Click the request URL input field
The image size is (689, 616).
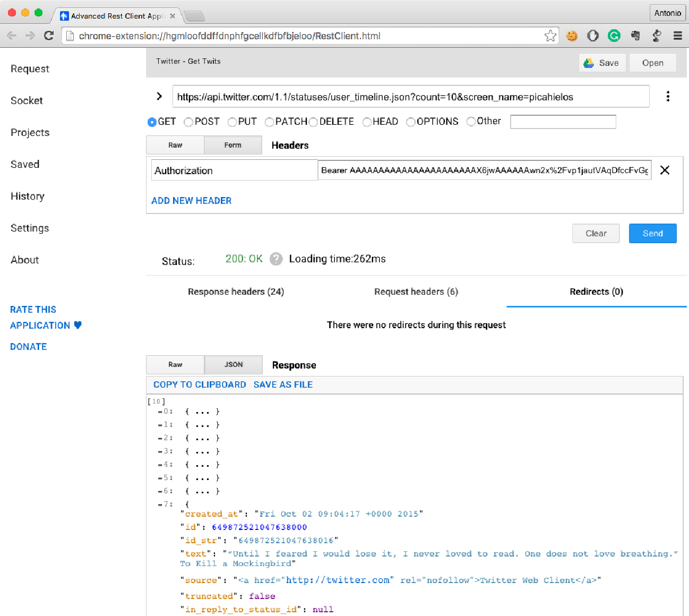tap(411, 97)
